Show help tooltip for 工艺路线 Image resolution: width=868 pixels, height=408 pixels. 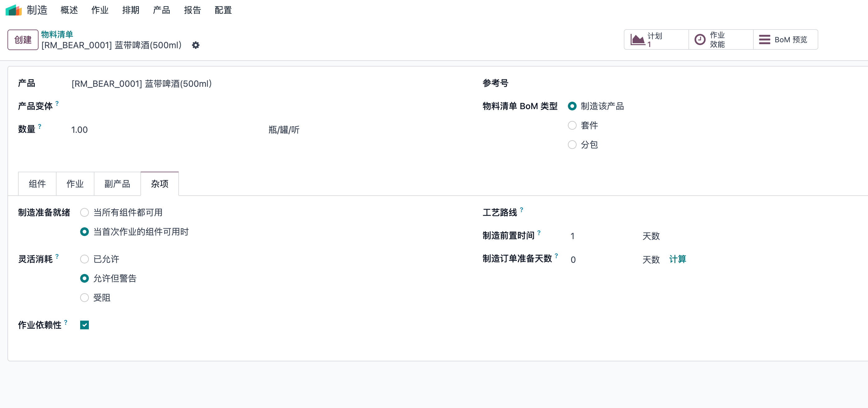522,210
